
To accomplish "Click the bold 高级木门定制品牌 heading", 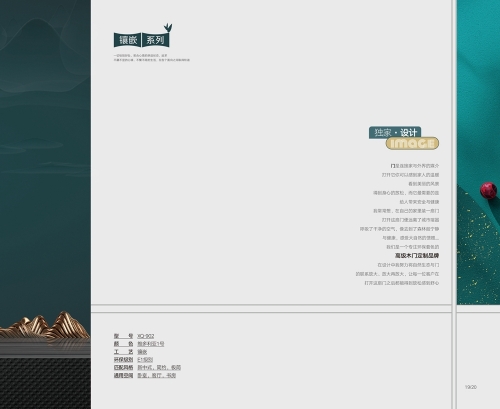I will 417,256.
